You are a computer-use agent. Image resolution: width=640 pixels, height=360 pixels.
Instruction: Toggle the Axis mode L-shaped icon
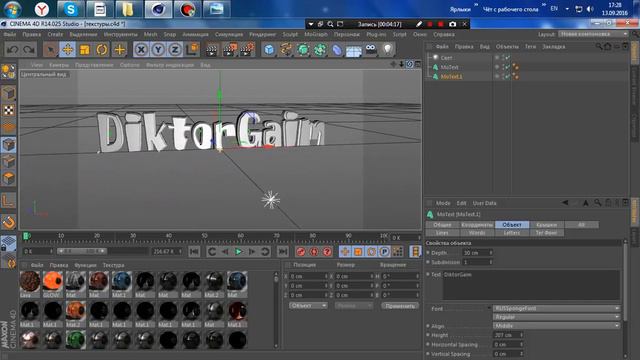(9, 201)
